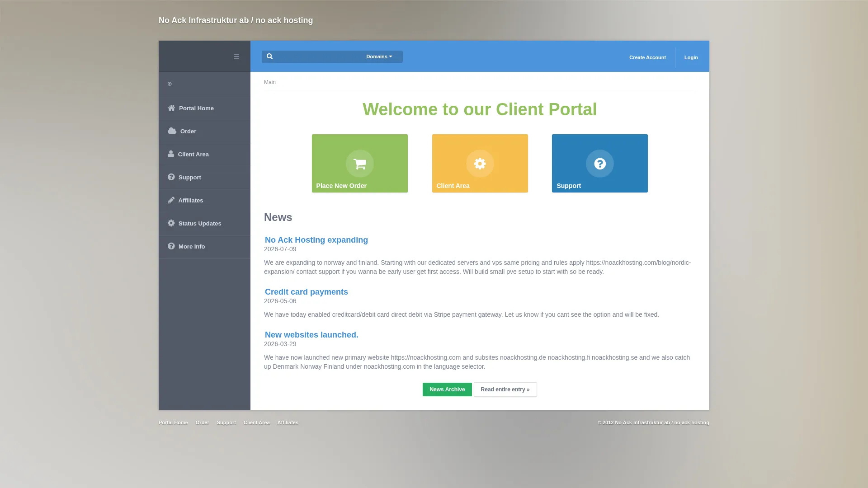Open Status Updates in the sidebar menu
The height and width of the screenshot is (488, 868).
[204, 224]
